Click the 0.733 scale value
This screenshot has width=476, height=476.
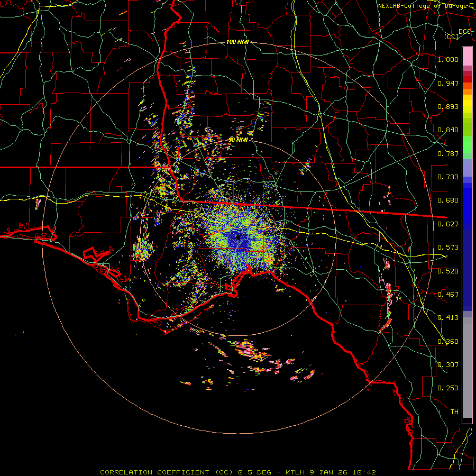pyautogui.click(x=448, y=177)
